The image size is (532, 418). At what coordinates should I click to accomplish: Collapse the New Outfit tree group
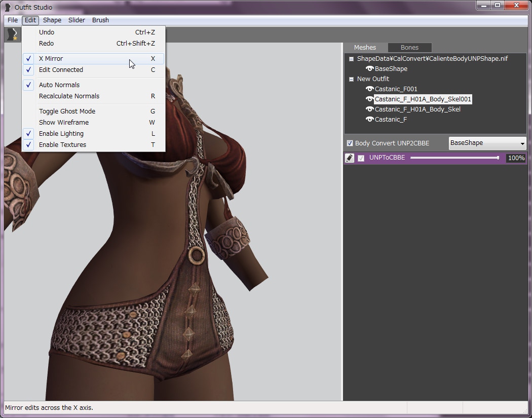point(351,79)
